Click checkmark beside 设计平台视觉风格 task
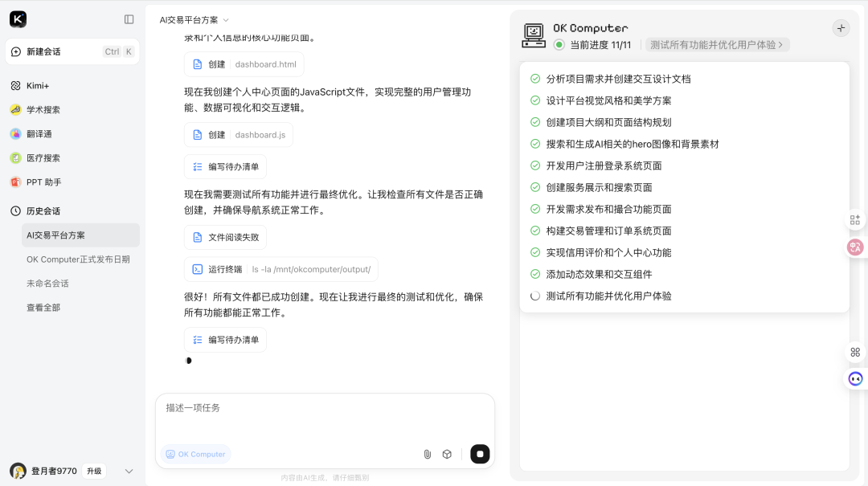 pyautogui.click(x=534, y=100)
